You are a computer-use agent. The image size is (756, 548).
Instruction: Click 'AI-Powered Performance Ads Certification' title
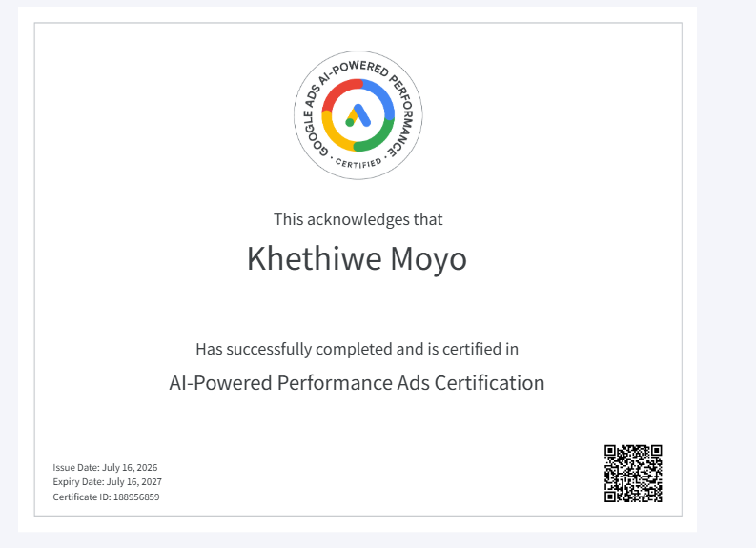click(x=357, y=383)
